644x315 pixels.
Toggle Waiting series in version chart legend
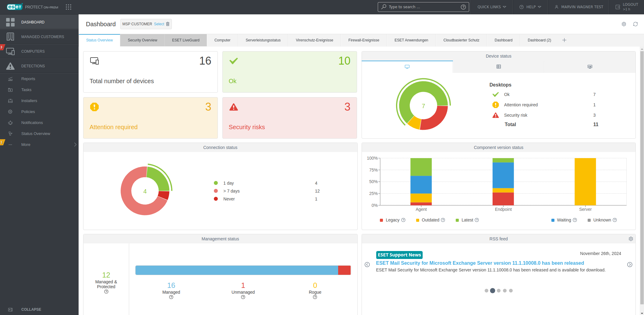pos(561,220)
